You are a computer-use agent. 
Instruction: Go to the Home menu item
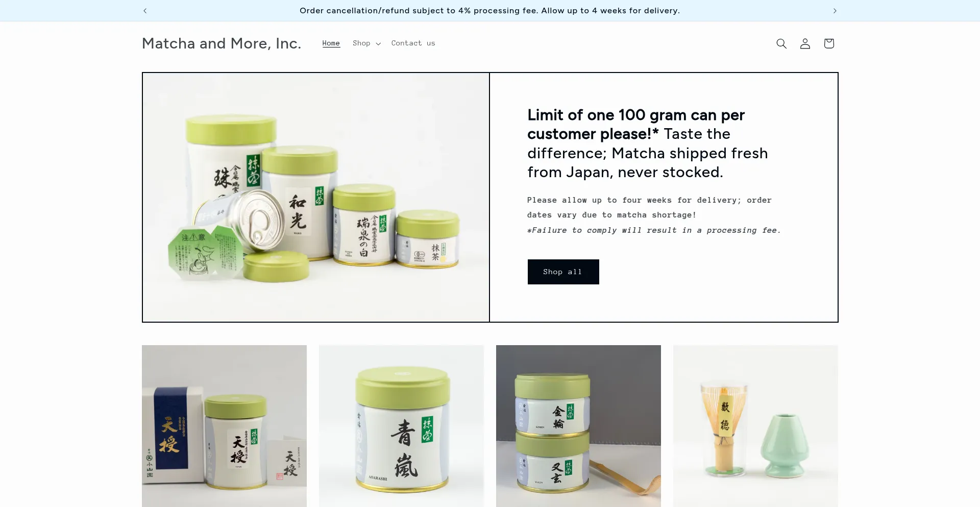coord(331,43)
